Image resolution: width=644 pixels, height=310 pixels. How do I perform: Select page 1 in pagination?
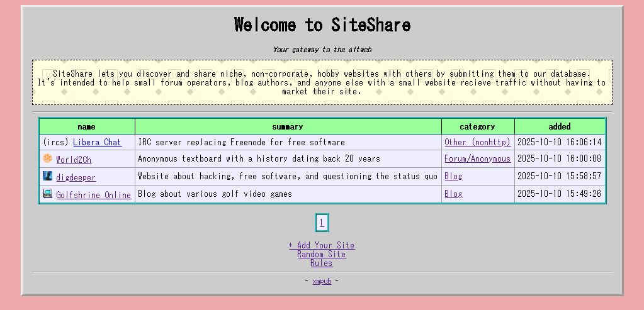[322, 223]
